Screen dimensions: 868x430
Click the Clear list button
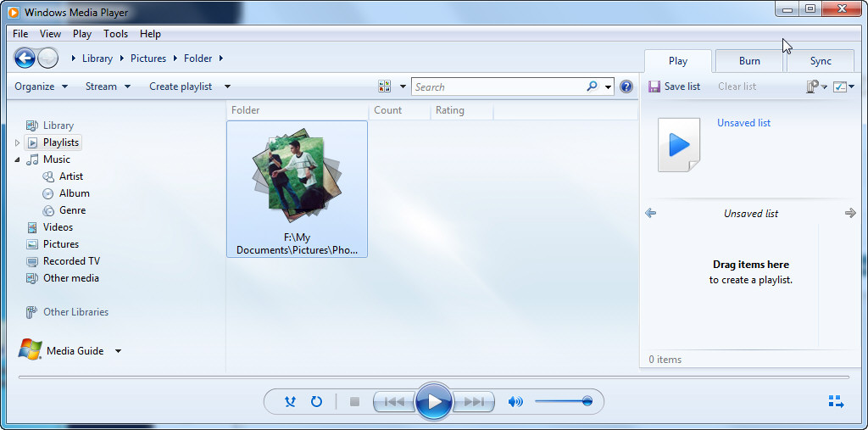737,87
